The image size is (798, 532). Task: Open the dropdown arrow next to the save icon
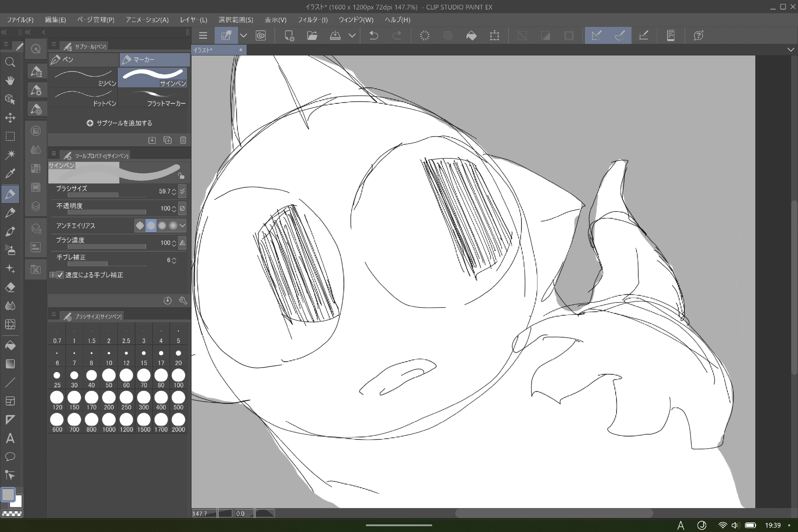(x=352, y=36)
